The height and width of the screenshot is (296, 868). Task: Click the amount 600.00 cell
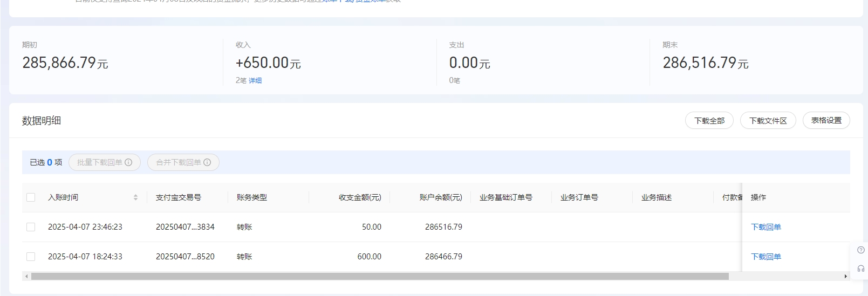coord(369,257)
